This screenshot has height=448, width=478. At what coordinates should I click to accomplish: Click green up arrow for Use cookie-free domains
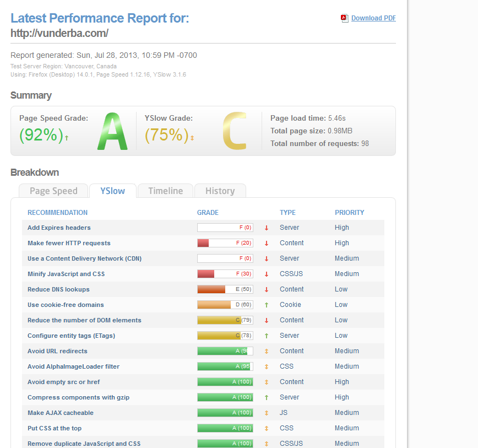click(267, 305)
